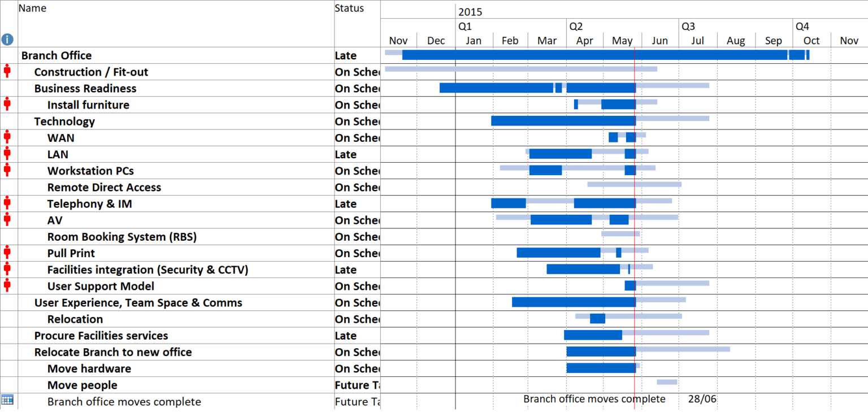Select the Branch office moves complete milestone label

click(593, 398)
